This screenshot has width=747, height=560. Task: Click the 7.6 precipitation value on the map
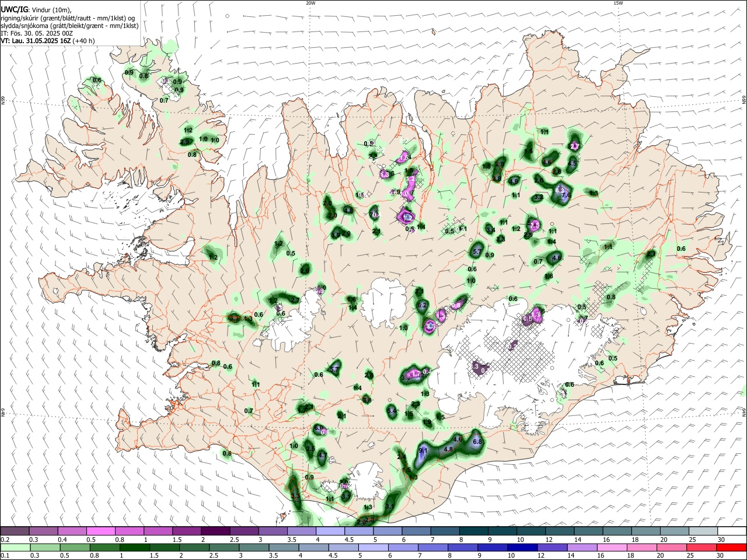click(566, 195)
